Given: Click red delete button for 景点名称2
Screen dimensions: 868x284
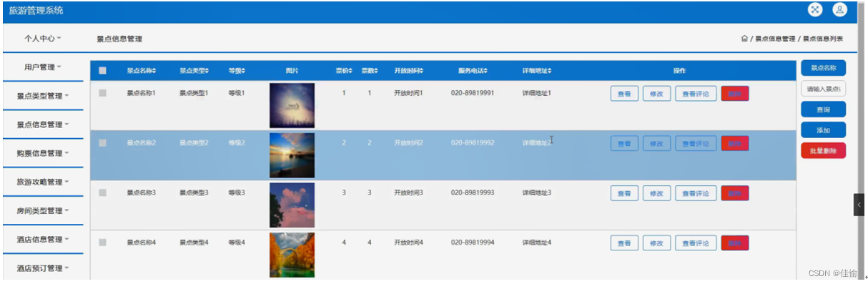Looking at the screenshot, I should (735, 144).
